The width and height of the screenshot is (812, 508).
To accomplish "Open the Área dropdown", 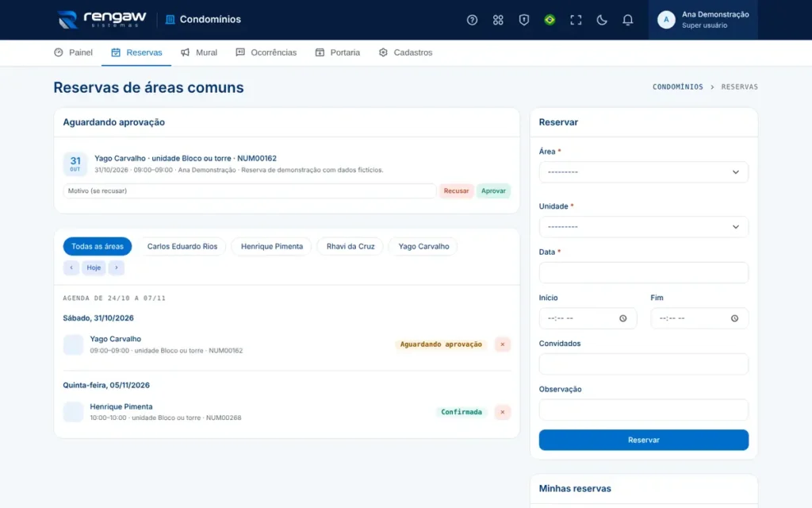I will (x=643, y=172).
